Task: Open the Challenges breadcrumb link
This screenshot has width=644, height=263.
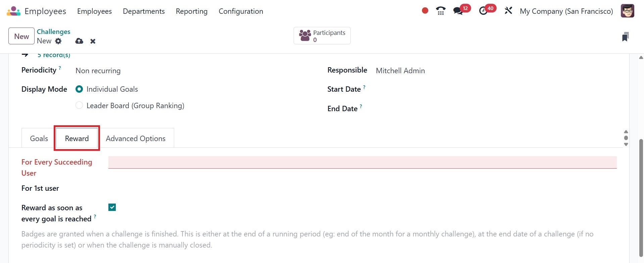Action: 53,32
